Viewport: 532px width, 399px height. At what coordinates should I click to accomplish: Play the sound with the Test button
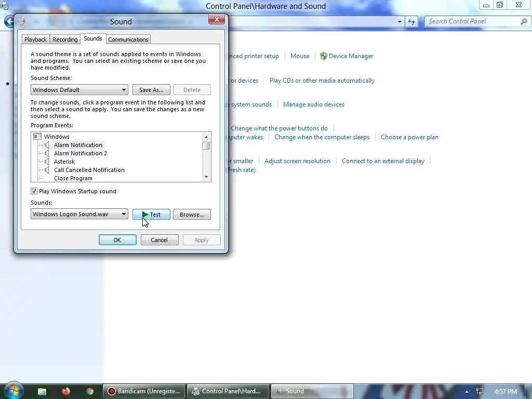(151, 215)
